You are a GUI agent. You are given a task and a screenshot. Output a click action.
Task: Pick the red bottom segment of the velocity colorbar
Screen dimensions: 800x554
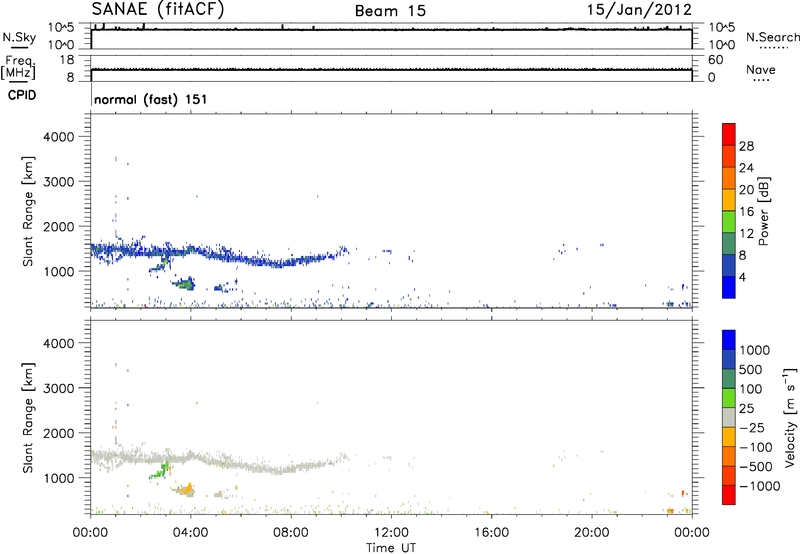point(729,495)
